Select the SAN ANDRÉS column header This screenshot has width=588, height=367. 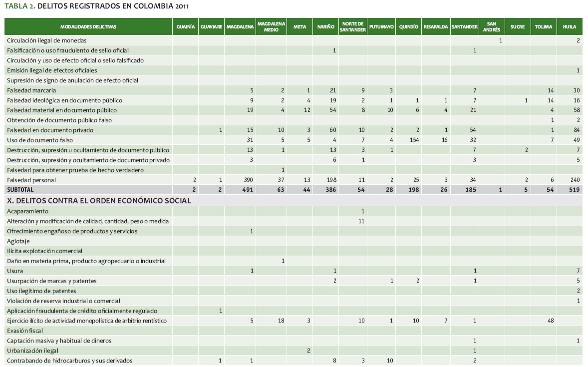(x=491, y=26)
